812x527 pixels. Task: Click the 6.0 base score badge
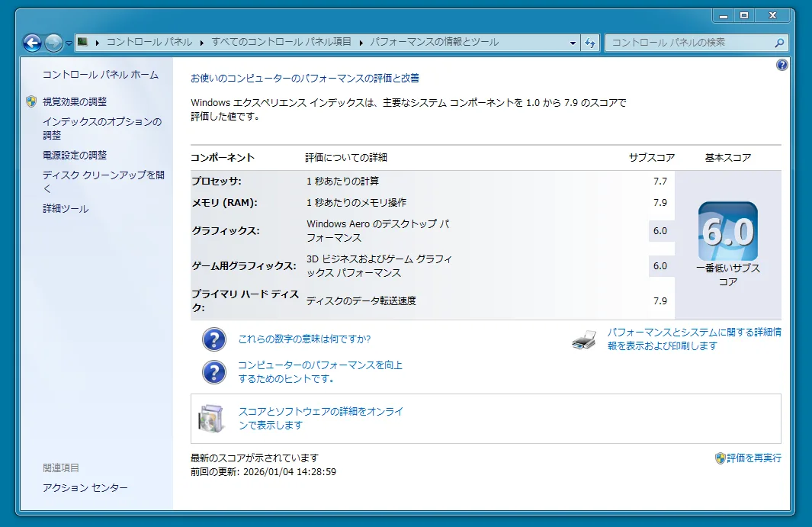[727, 232]
